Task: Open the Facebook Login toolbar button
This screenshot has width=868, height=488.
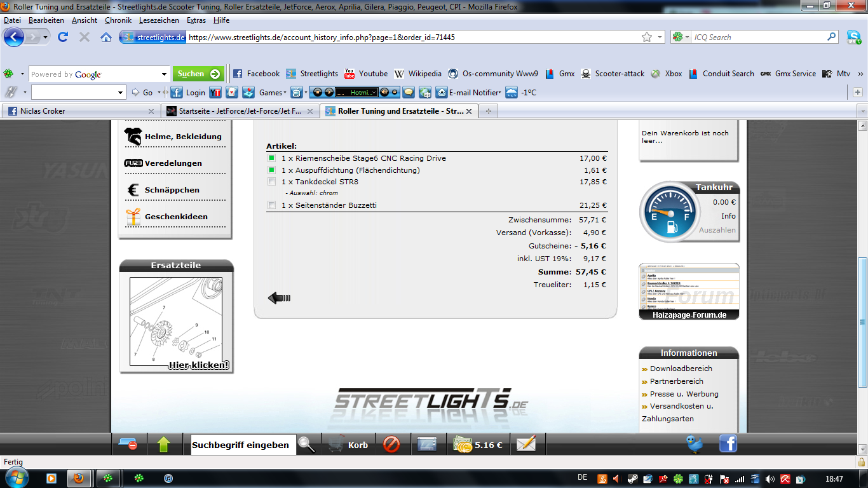Action: 189,92
